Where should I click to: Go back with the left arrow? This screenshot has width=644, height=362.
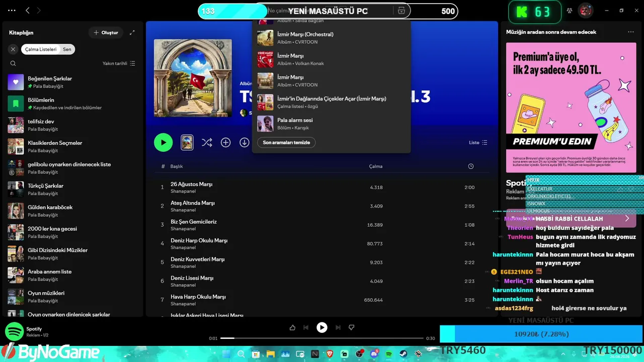(28, 10)
